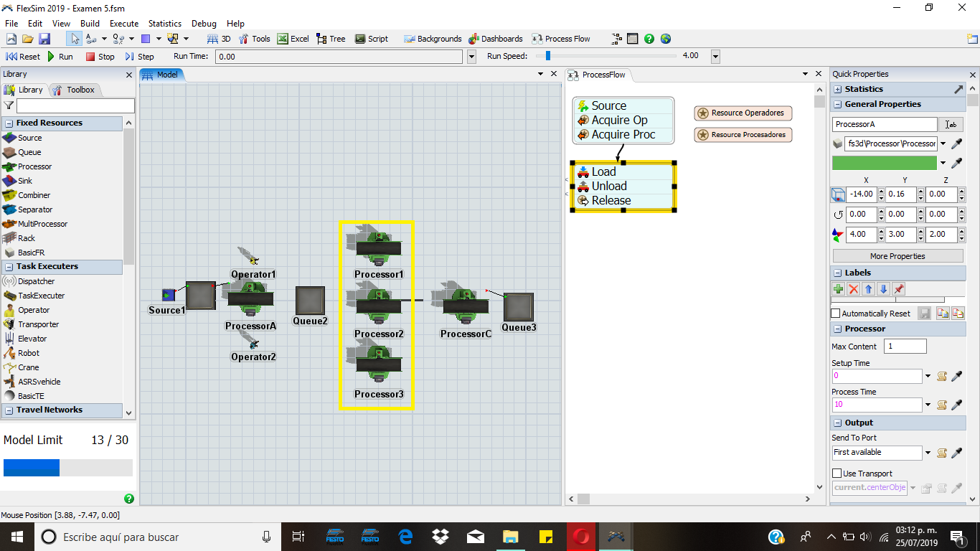Open the Script console

click(x=371, y=39)
